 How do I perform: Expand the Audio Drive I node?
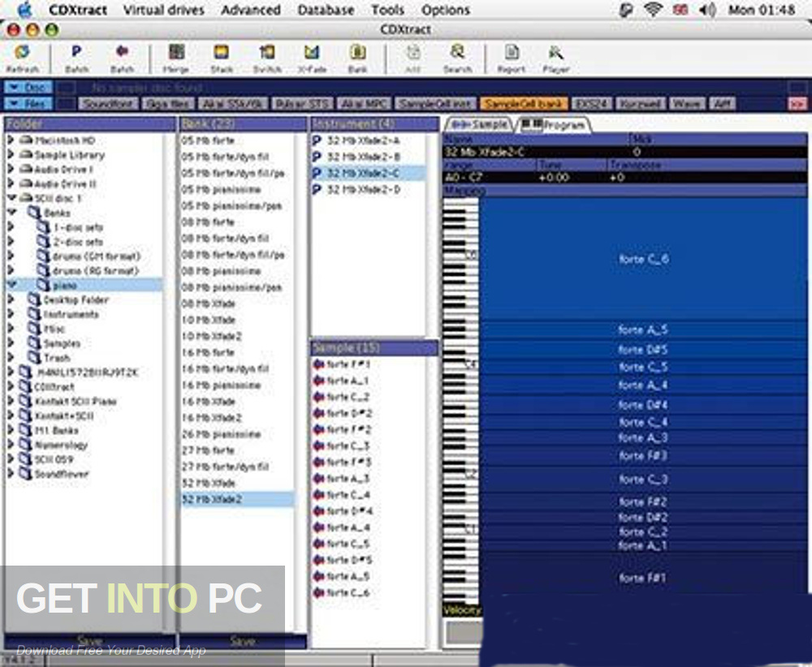pos(11,169)
